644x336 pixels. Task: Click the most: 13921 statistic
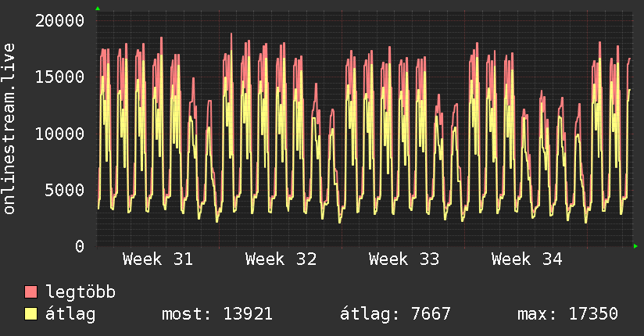(217, 314)
